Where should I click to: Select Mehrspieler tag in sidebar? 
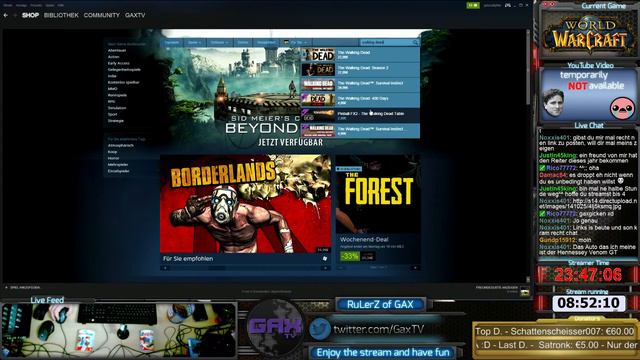tap(118, 164)
